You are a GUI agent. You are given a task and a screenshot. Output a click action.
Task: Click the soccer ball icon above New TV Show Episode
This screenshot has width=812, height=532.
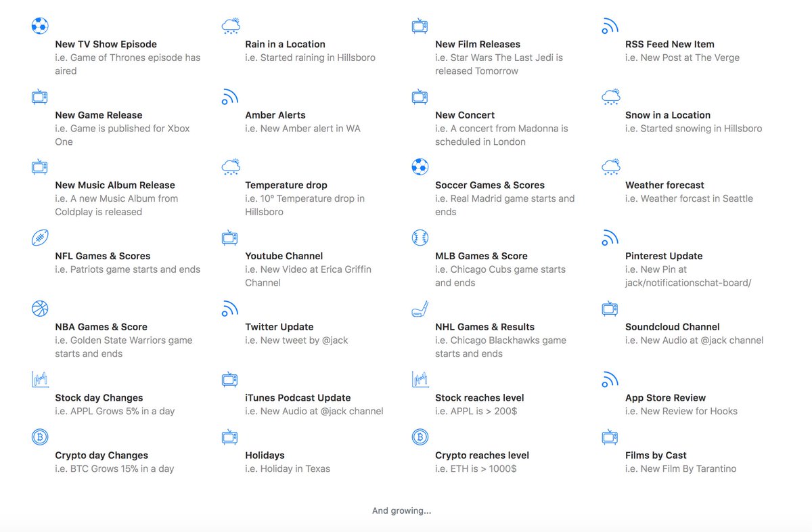[40, 26]
